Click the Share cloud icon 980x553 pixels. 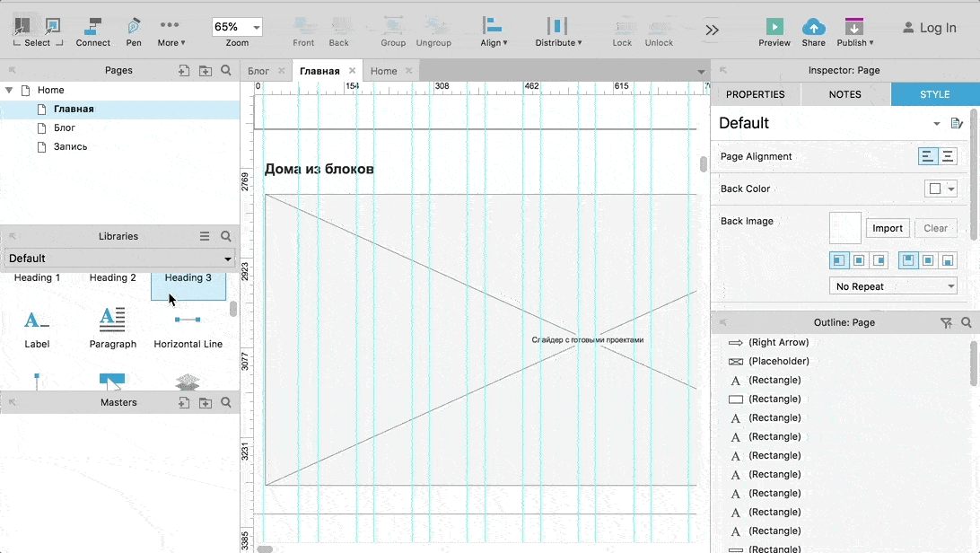pos(814,27)
